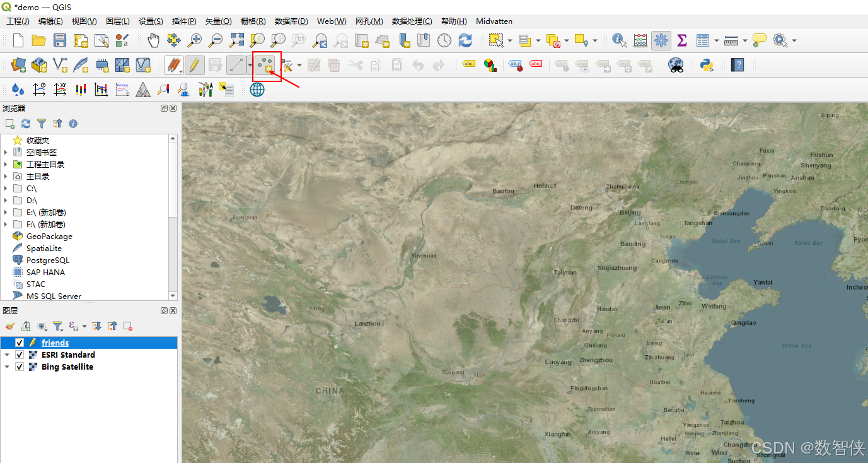Close the 浏览器 panel
This screenshot has width=868, height=463.
(173, 108)
